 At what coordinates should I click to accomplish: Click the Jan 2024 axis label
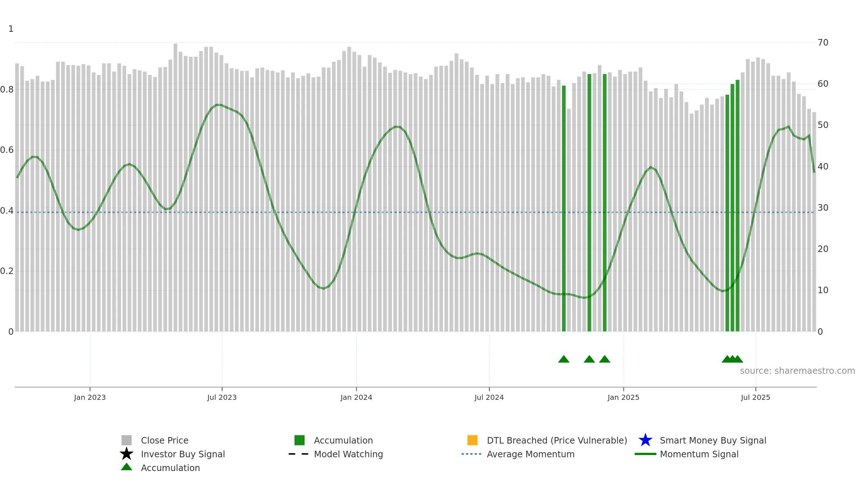click(x=356, y=398)
